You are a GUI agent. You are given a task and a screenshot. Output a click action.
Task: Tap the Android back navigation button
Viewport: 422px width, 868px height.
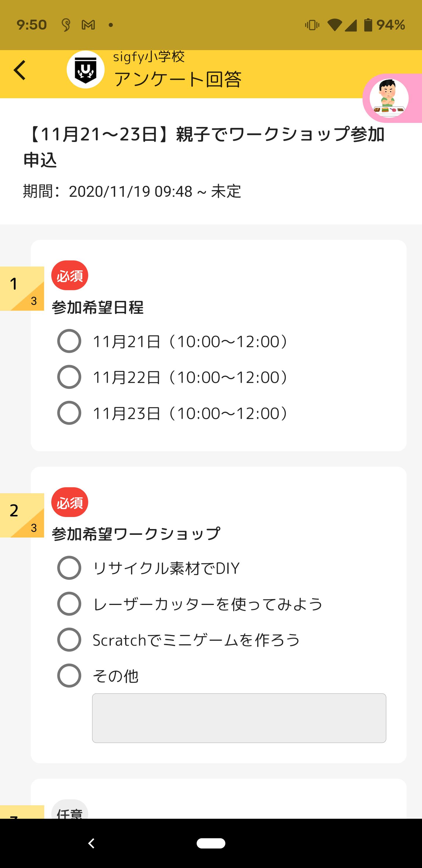click(91, 843)
